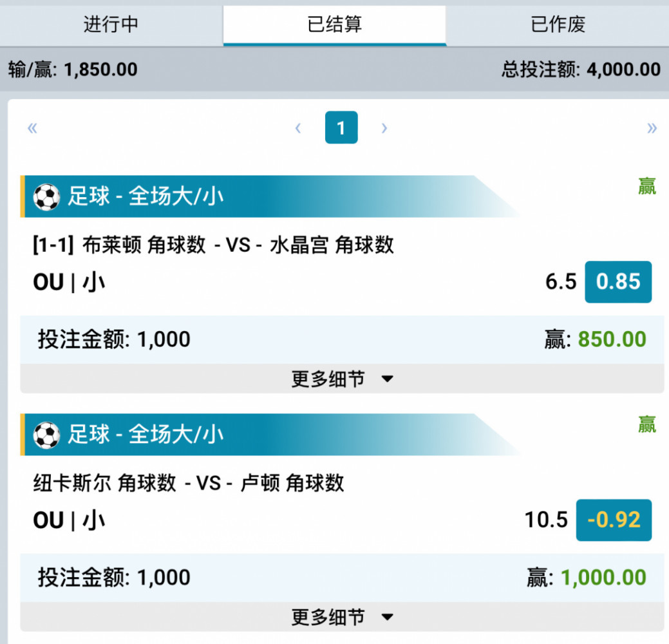Screen dimensions: 669x644
Task: Click dropdown triangle beside first 更多细节
Action: tap(388, 379)
